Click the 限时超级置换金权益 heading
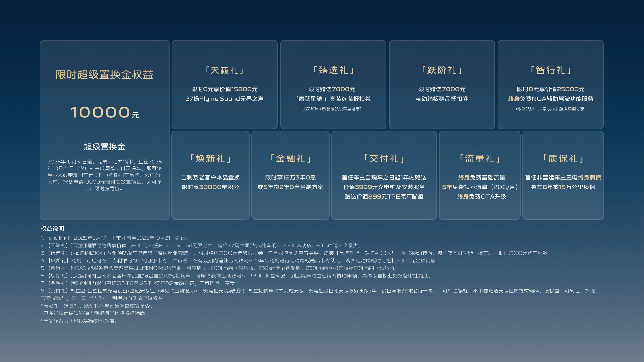This screenshot has width=644, height=362. pyautogui.click(x=104, y=74)
